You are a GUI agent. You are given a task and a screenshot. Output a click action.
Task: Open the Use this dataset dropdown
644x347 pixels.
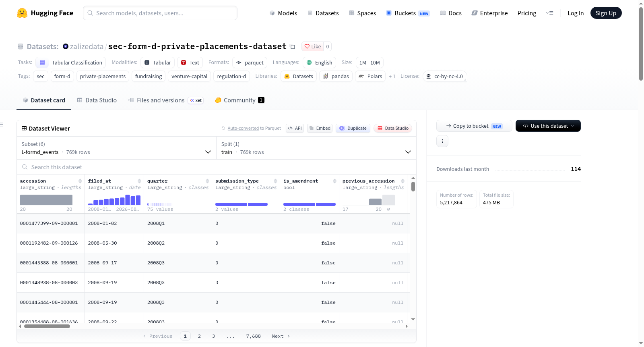pyautogui.click(x=548, y=126)
